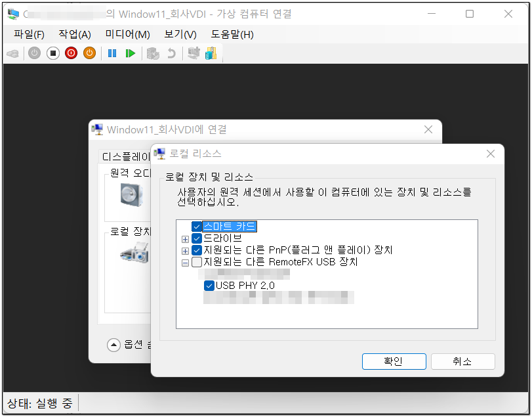This screenshot has height=417, width=532.
Task: Turn off the VM with the stop icon
Action: click(53, 53)
